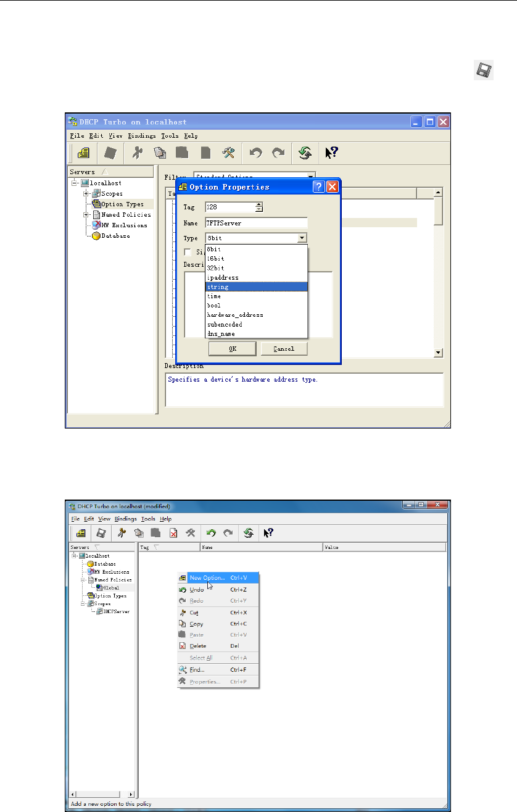Choose Undo in context menu
517x812 pixels.
coord(218,590)
